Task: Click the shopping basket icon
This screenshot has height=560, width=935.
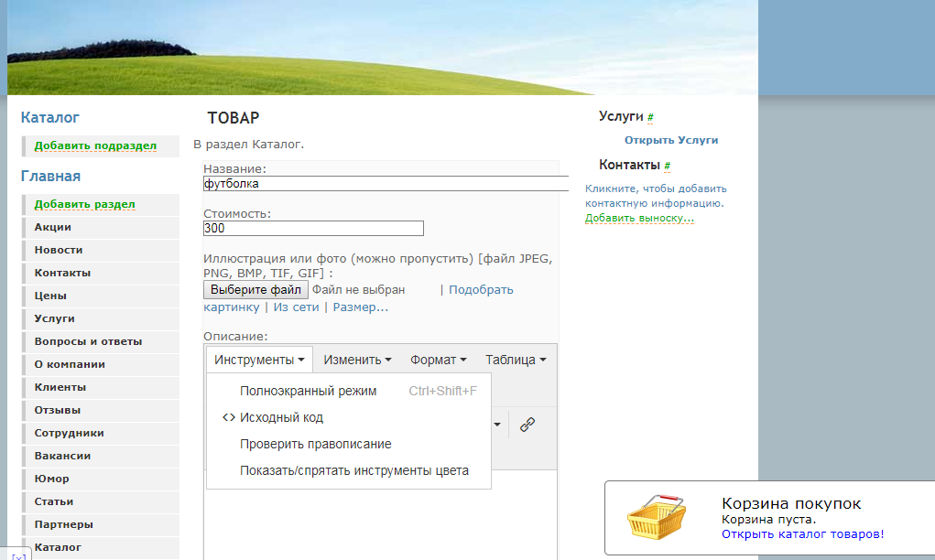Action: (656, 518)
